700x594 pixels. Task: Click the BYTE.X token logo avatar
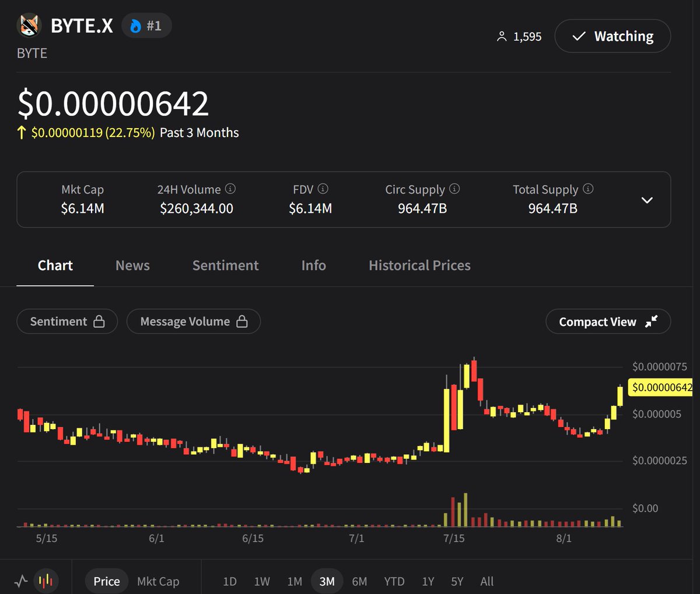(29, 26)
